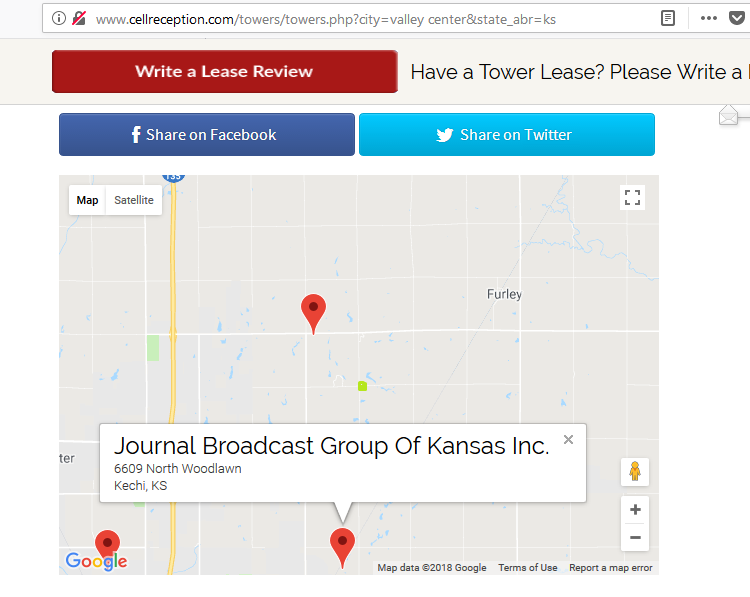Share the page on Twitter

click(506, 135)
